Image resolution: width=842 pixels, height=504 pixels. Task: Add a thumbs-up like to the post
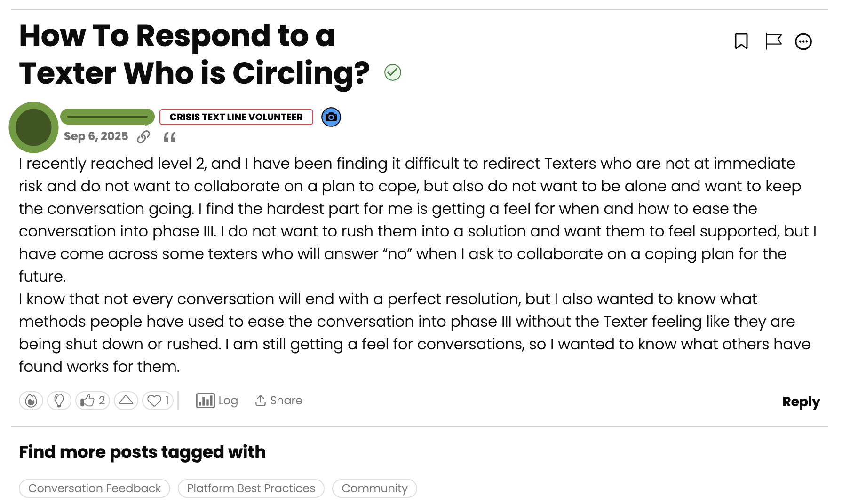[92, 401]
